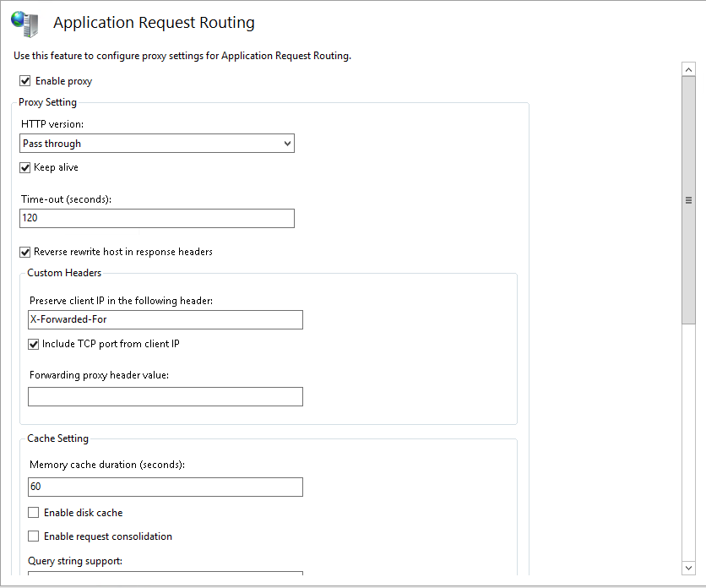706x588 pixels.
Task: Toggle the Keep alive checkbox
Action: pos(24,167)
